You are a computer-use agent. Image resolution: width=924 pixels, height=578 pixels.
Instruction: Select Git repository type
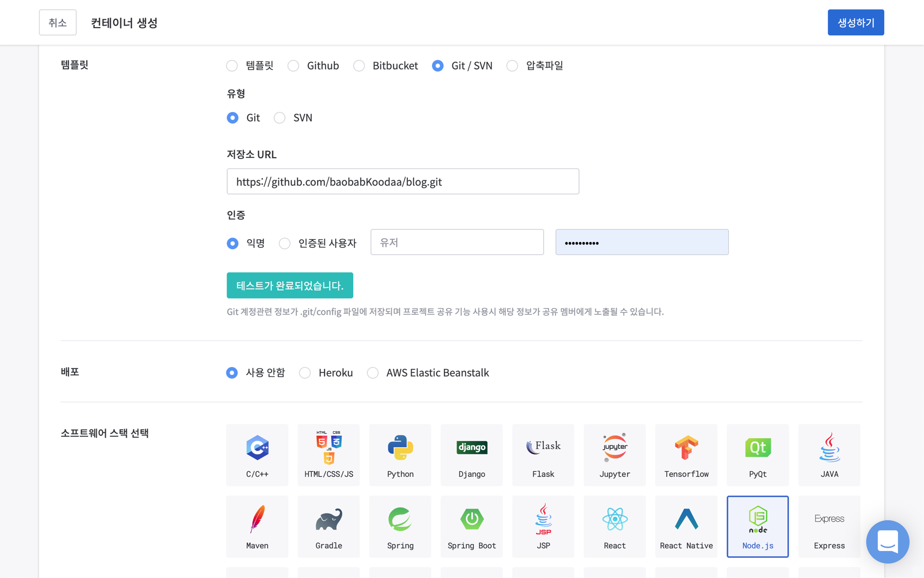tap(232, 118)
